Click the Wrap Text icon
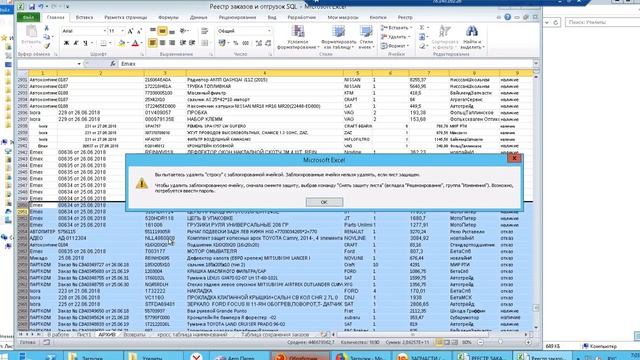 point(204,31)
